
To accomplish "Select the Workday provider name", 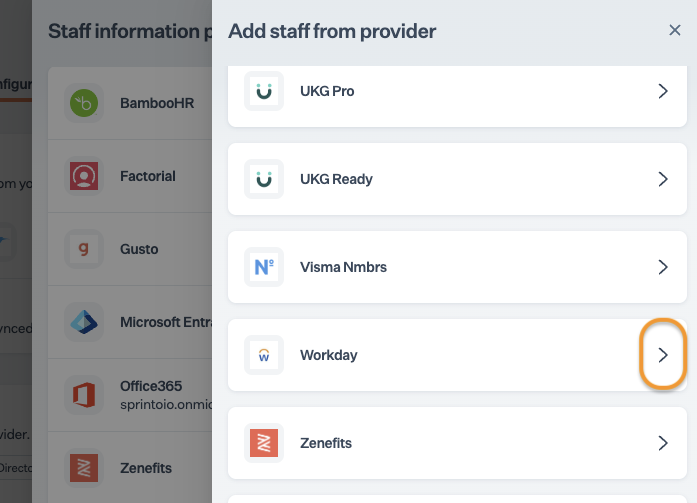I will [329, 355].
